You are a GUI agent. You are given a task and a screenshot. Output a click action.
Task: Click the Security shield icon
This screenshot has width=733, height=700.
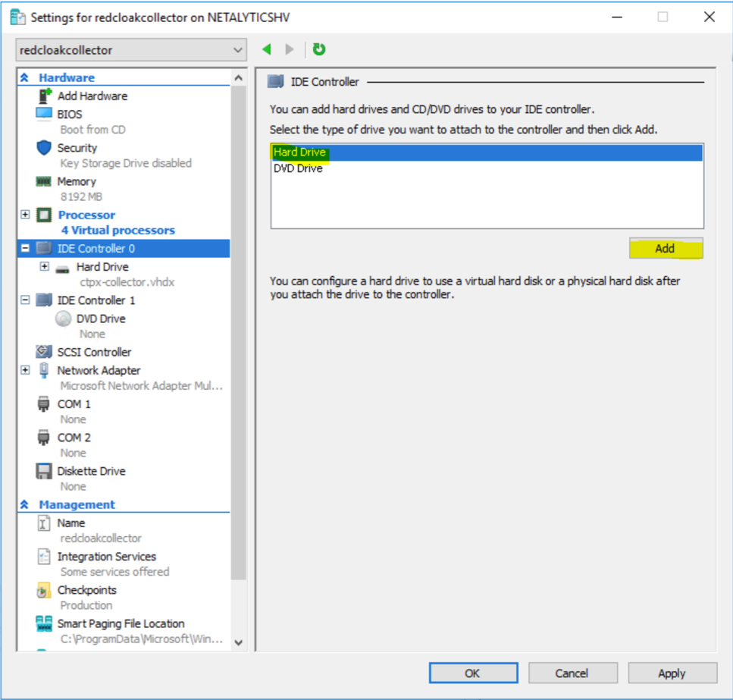pos(44,147)
